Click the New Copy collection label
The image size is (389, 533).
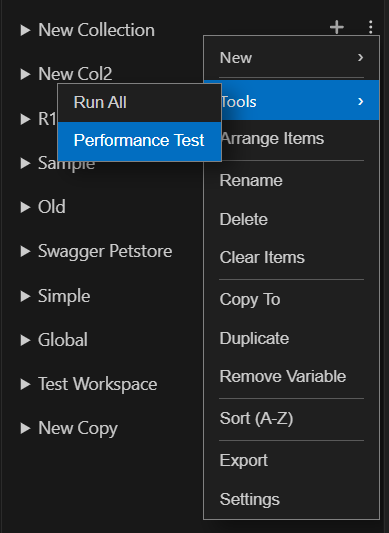[78, 429]
